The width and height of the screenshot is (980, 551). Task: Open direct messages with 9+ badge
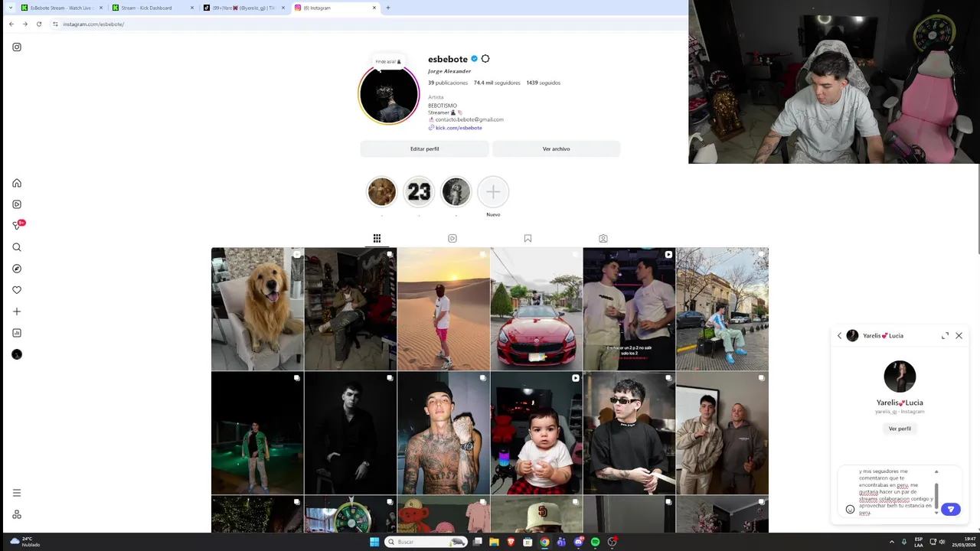tap(17, 225)
